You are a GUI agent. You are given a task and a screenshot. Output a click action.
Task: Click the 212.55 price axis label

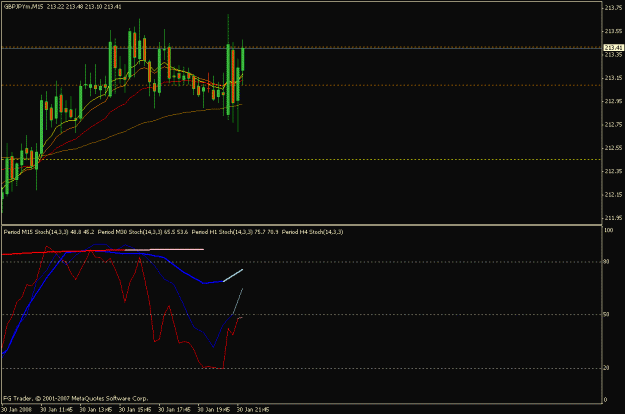[x=613, y=148]
